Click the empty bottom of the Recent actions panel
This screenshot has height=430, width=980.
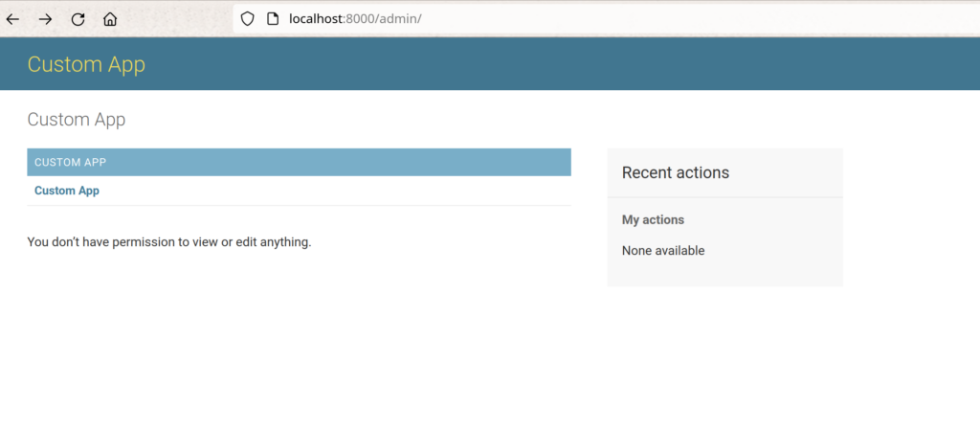click(x=724, y=274)
